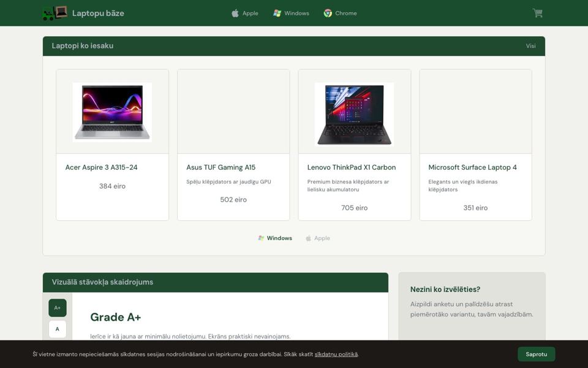Click the Laptopu bāze logo icon
The height and width of the screenshot is (368, 588).
click(x=55, y=13)
